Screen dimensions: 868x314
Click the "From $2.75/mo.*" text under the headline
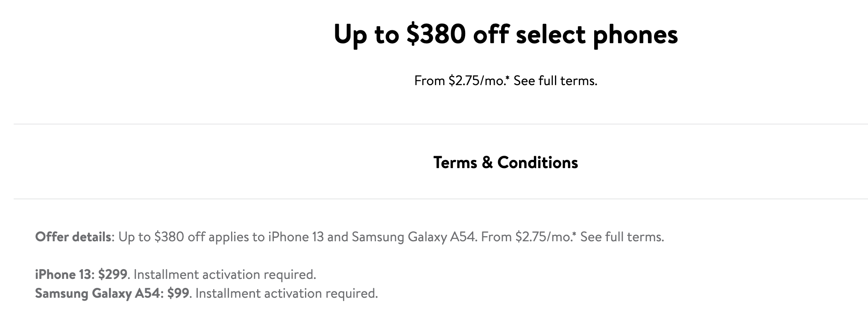[462, 80]
